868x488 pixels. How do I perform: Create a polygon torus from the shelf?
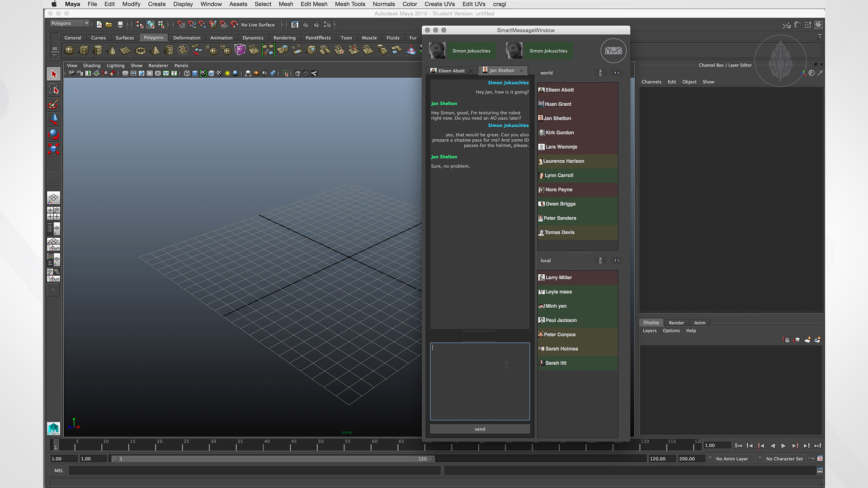tap(141, 50)
